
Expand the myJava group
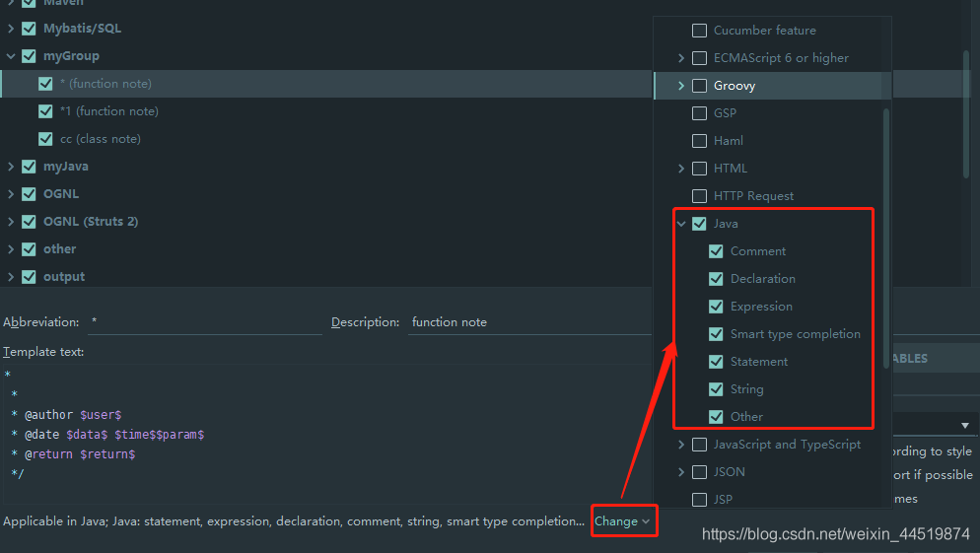(x=11, y=167)
